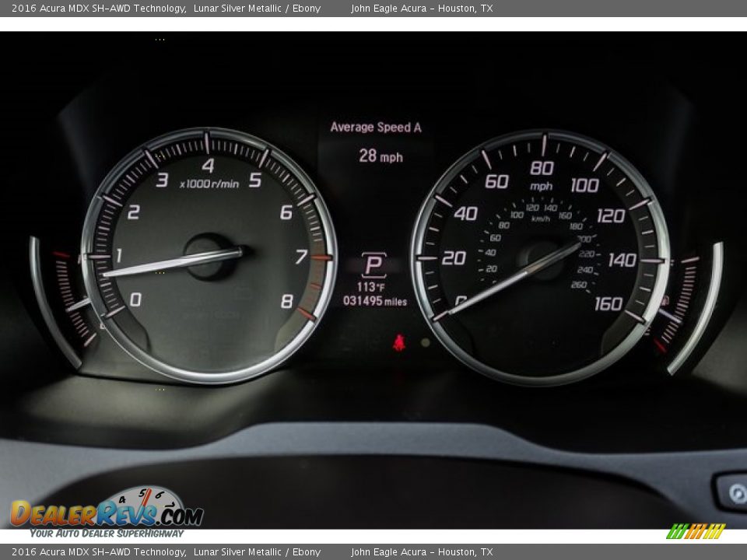Click 'Lunar Silver Metallic / Ebony' in footer caption

click(257, 552)
